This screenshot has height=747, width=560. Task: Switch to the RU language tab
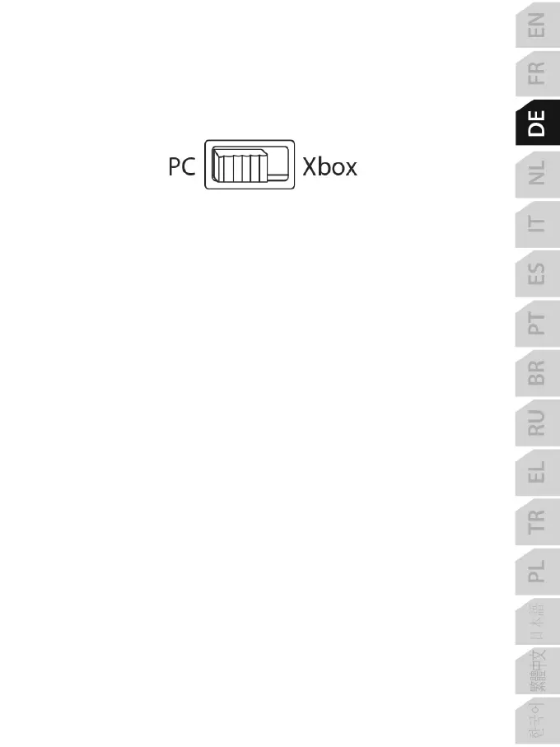click(x=538, y=423)
